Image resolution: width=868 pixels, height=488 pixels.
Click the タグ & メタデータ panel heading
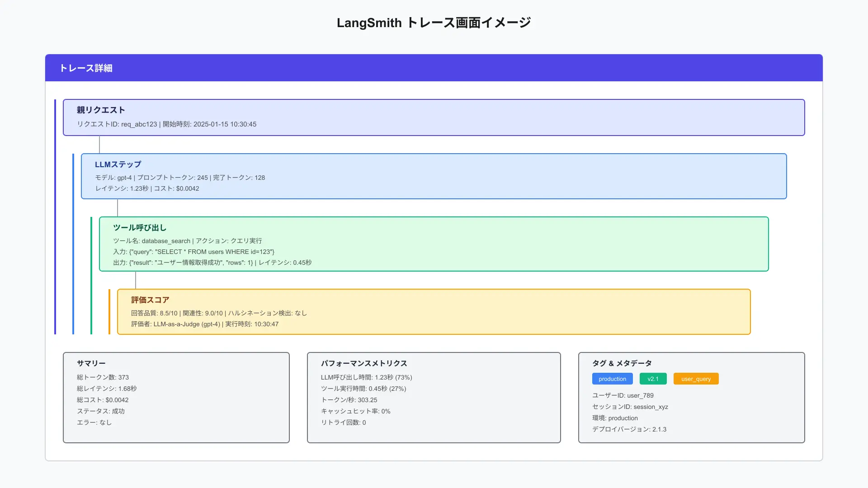[622, 363]
